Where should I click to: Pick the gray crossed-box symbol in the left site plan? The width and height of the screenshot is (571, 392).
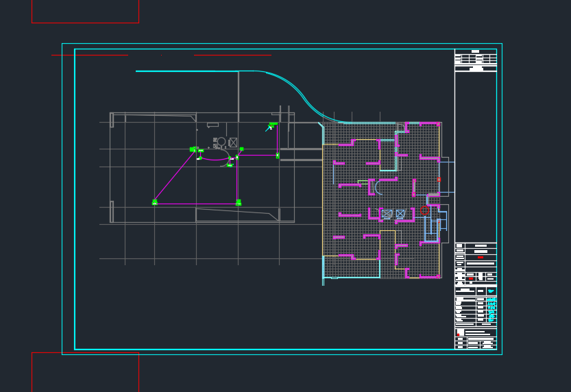pyautogui.click(x=233, y=143)
